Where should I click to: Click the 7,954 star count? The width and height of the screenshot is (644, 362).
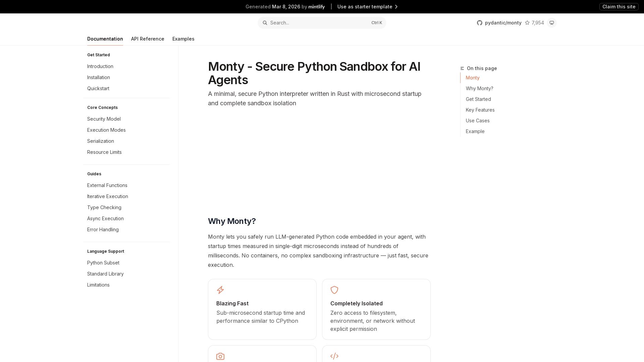click(x=538, y=23)
